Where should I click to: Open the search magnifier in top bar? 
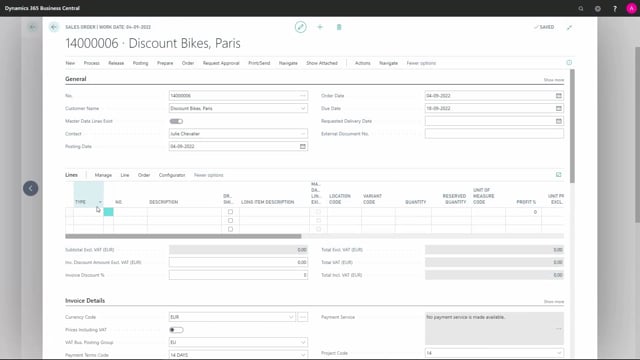581,9
